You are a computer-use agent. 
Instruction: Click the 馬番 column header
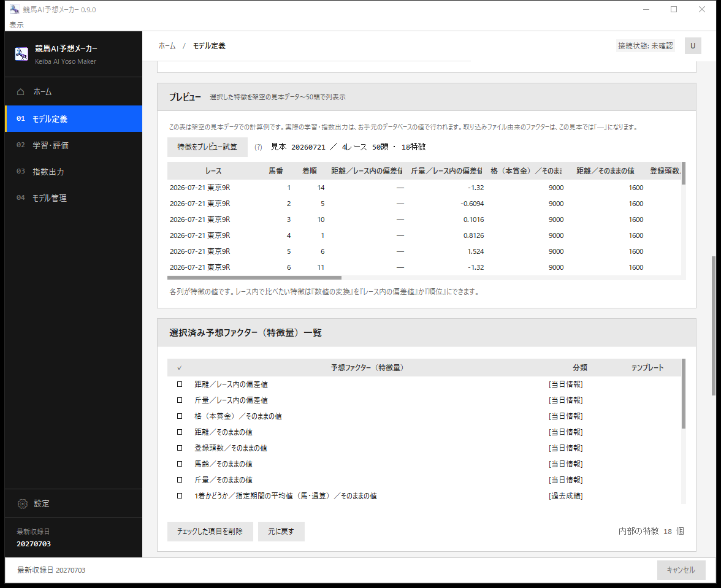pos(276,171)
